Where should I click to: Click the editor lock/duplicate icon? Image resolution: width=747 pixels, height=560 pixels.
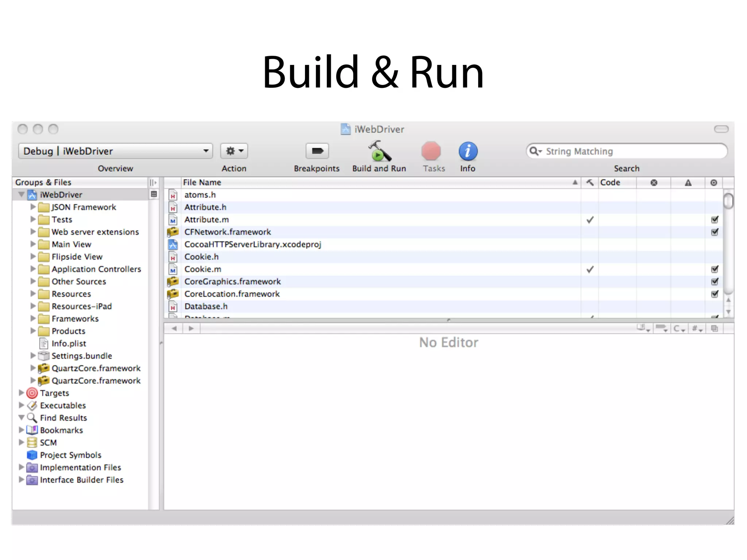[x=715, y=328]
